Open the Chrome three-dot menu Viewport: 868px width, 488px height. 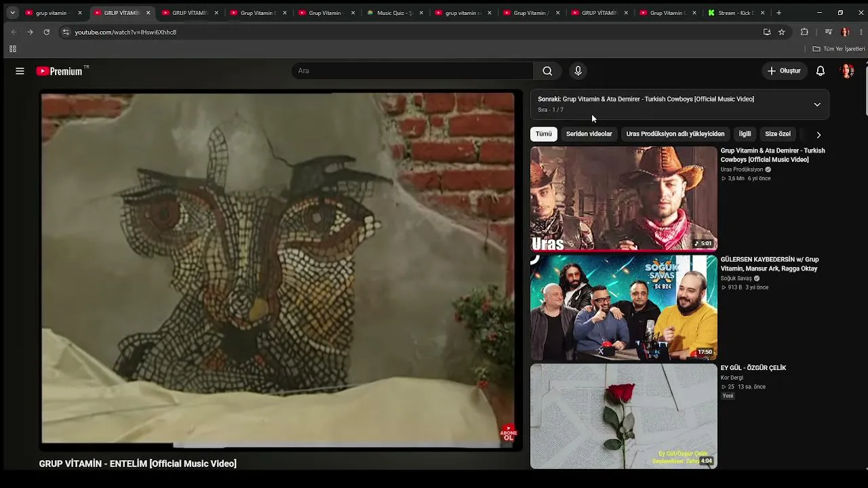[861, 32]
